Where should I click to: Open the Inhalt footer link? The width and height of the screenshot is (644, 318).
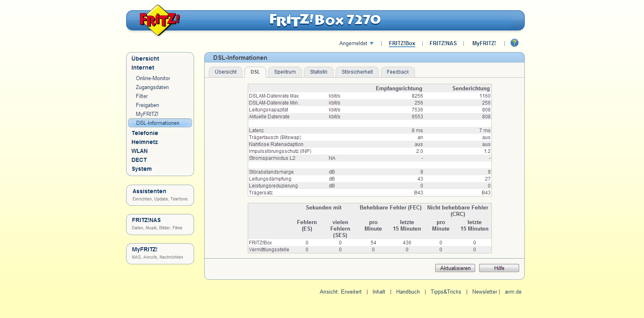(379, 292)
